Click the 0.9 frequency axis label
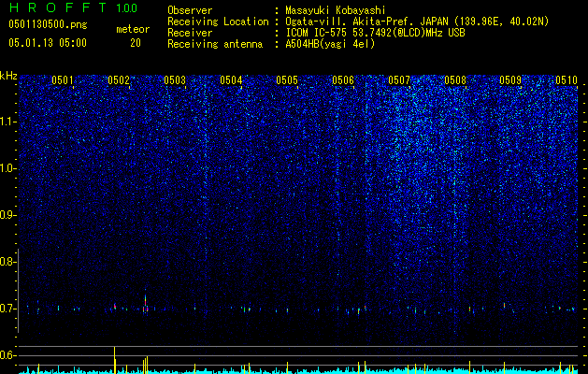This screenshot has height=374, width=588. (7, 215)
